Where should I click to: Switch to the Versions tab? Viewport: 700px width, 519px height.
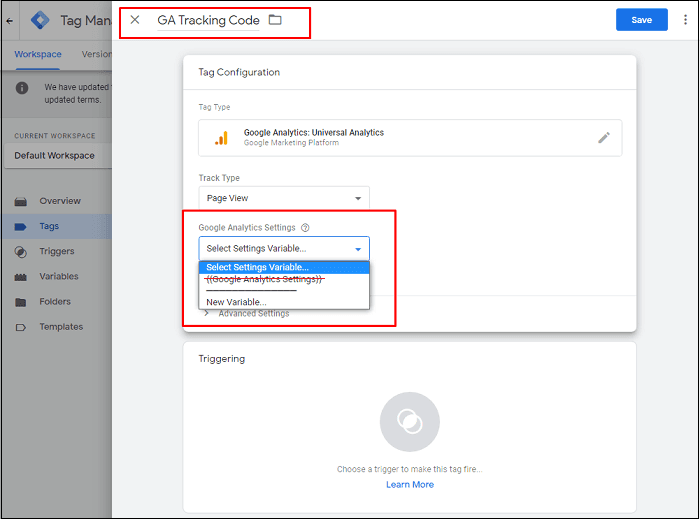[x=97, y=54]
